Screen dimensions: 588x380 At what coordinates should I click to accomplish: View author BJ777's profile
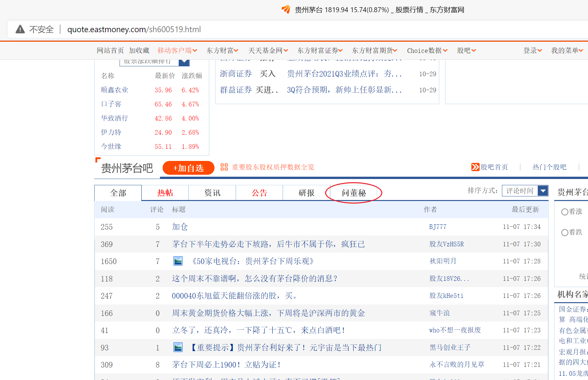point(438,227)
